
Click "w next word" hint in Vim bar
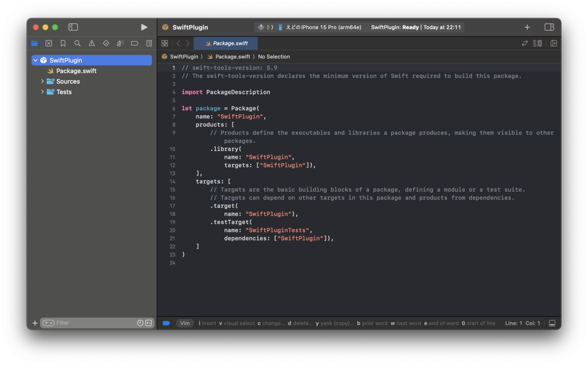click(406, 323)
